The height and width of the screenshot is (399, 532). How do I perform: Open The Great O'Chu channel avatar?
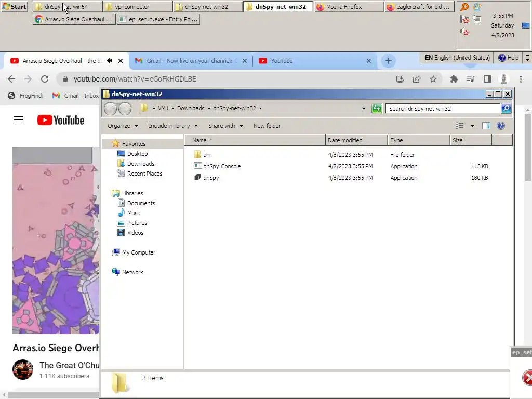tap(23, 369)
